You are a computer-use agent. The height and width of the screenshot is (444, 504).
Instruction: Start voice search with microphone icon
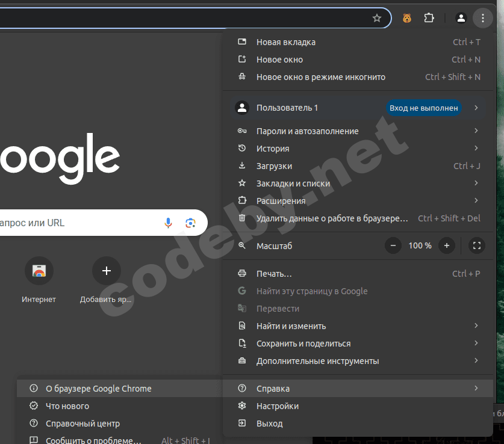pos(168,223)
